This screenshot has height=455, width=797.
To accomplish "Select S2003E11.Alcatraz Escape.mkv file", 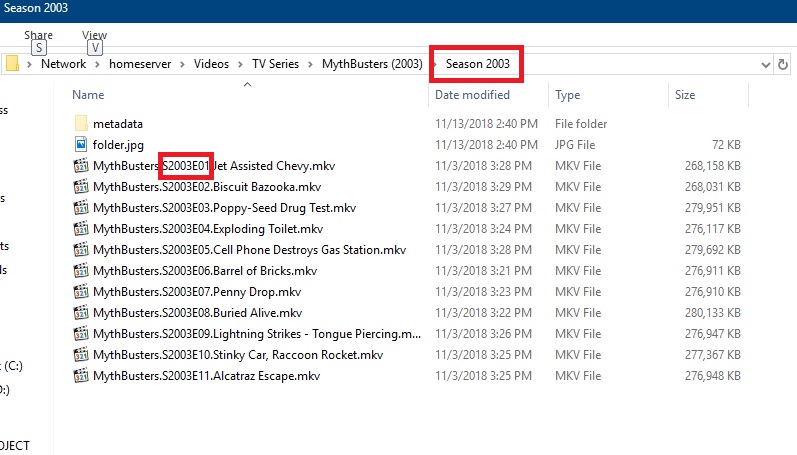I will (x=206, y=376).
